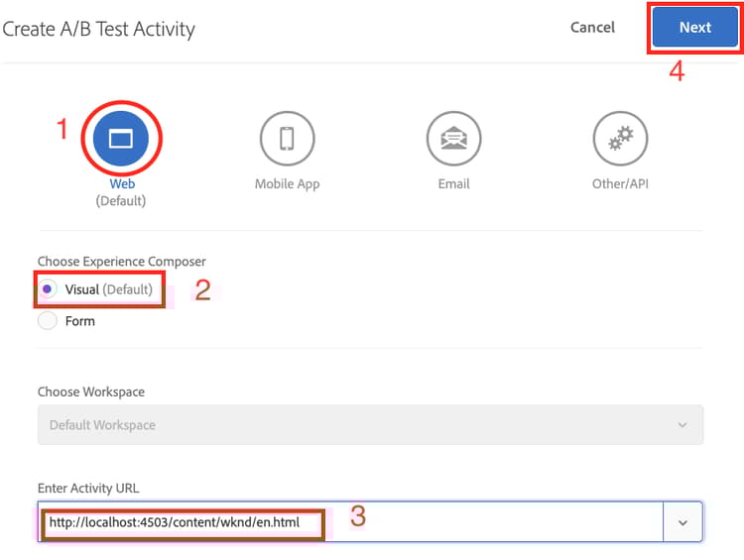Select the Web activity type icon
This screenshot has width=744, height=560.
point(120,138)
